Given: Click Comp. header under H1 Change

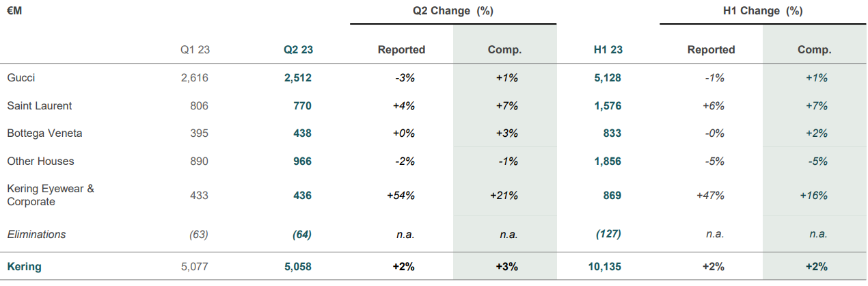Looking at the screenshot, I should (x=815, y=50).
